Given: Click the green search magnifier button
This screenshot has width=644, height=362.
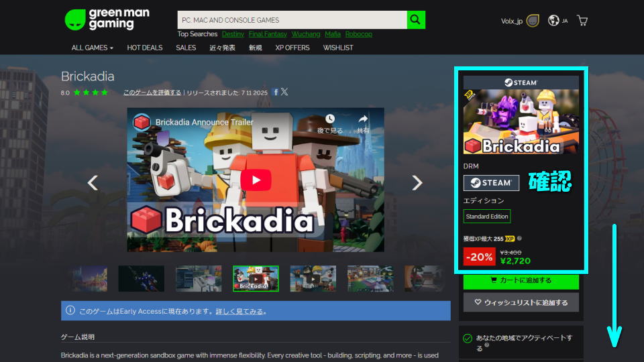Looking at the screenshot, I should pos(416,19).
